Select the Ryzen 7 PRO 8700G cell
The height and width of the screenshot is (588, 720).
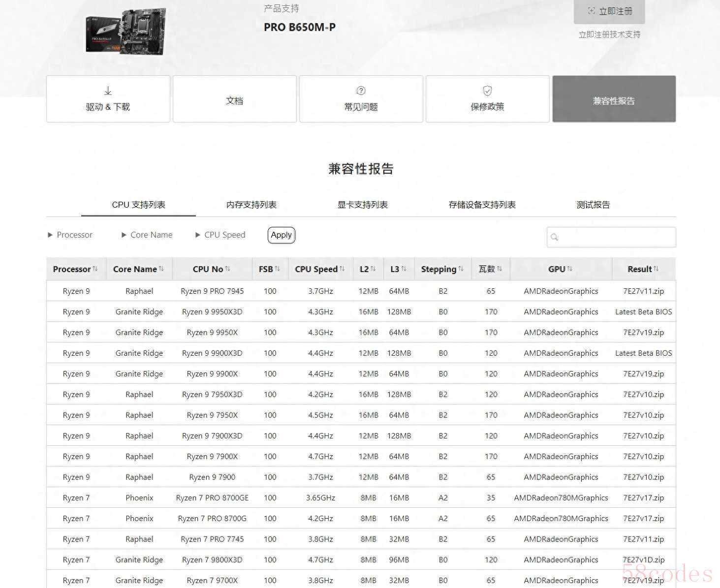coord(212,518)
